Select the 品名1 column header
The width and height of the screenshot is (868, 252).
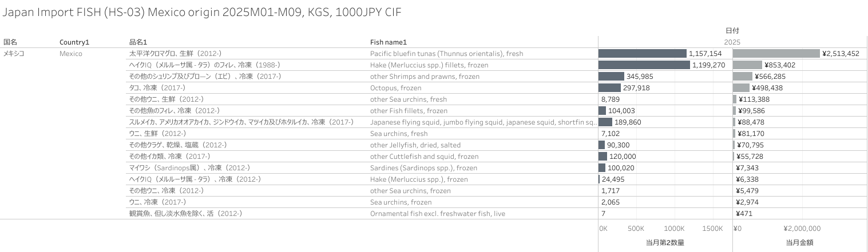click(138, 42)
